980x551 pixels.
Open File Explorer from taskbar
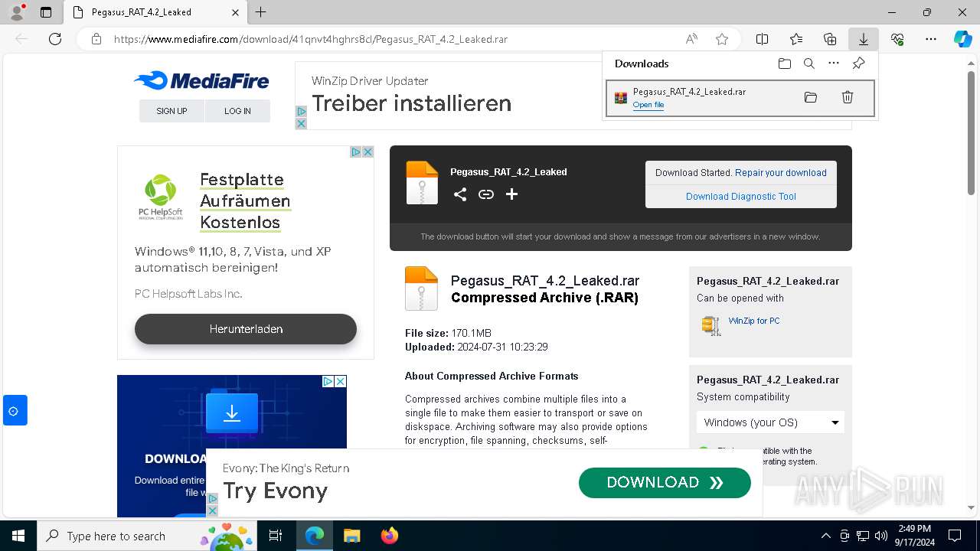click(351, 536)
